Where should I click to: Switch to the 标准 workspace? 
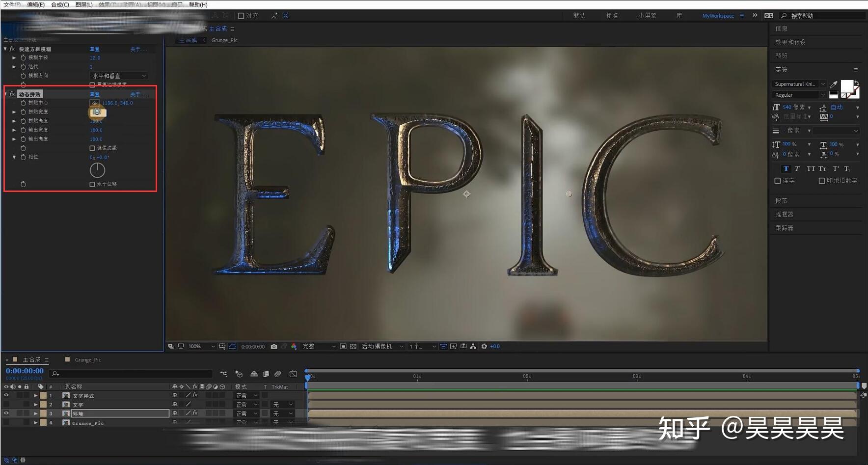(x=612, y=16)
